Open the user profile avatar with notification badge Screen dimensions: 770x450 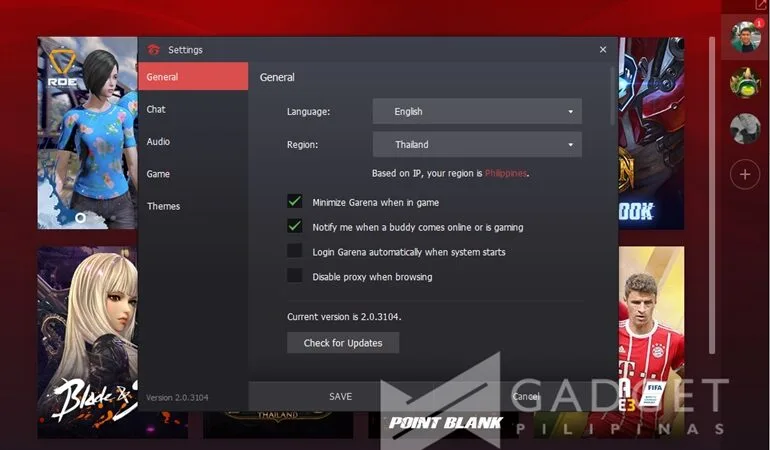[745, 37]
